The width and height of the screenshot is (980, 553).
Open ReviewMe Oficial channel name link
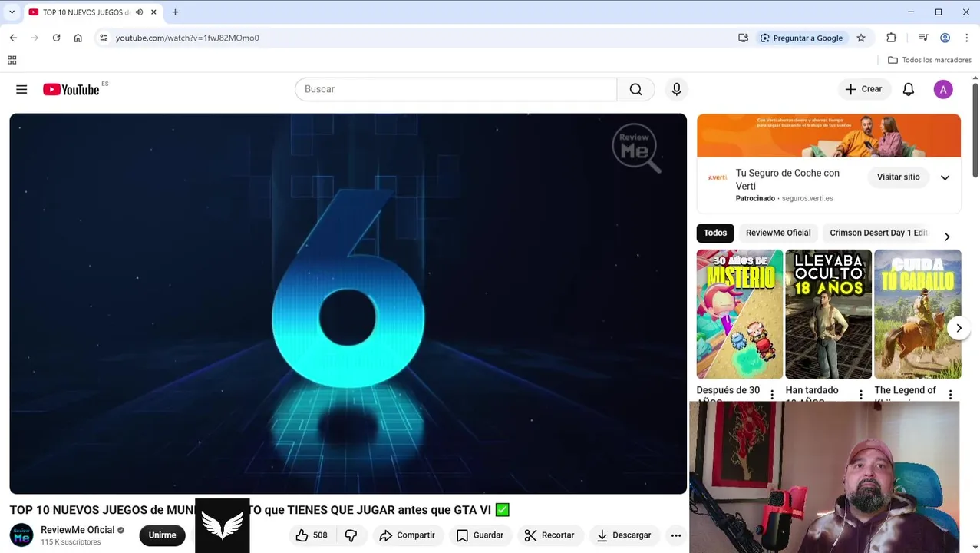pos(78,530)
